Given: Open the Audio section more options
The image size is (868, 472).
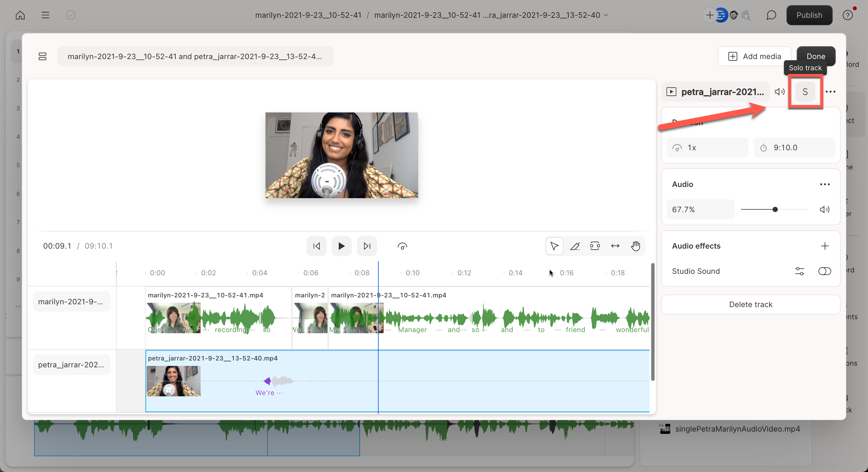Looking at the screenshot, I should (x=825, y=184).
